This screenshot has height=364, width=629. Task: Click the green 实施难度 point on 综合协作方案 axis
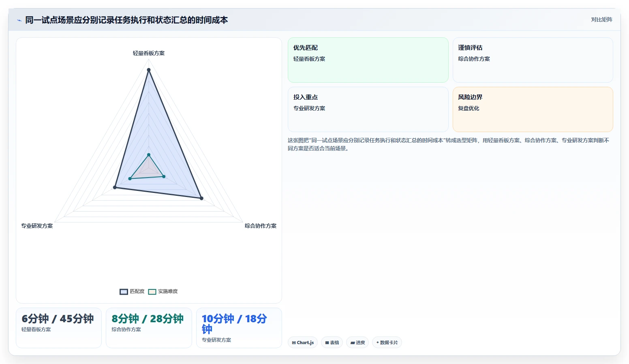(164, 176)
